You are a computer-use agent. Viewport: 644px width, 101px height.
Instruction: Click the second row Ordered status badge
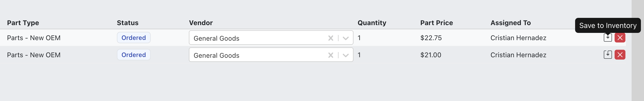coord(134,55)
